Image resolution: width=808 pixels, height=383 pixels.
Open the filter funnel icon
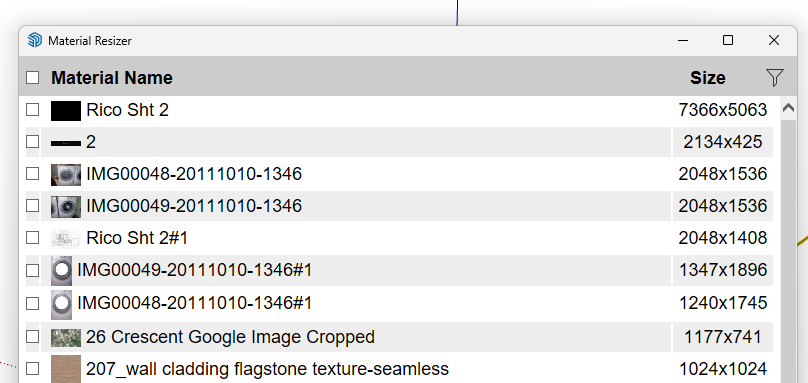[775, 78]
